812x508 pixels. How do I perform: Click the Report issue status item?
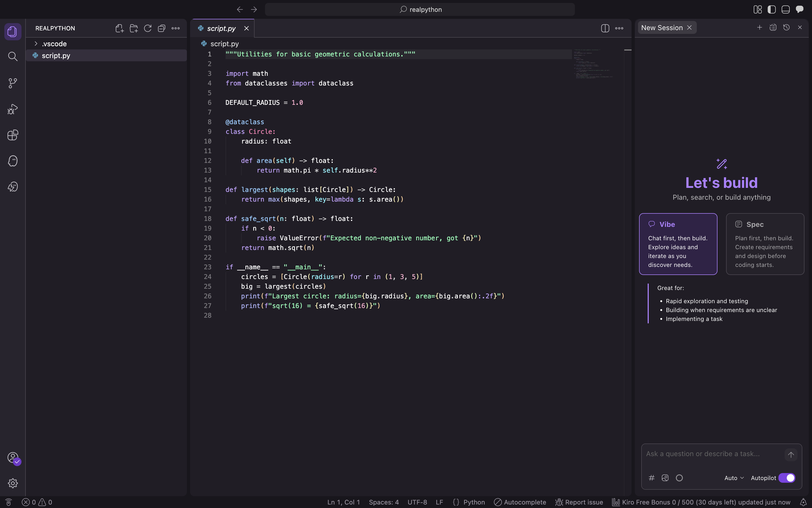(579, 502)
